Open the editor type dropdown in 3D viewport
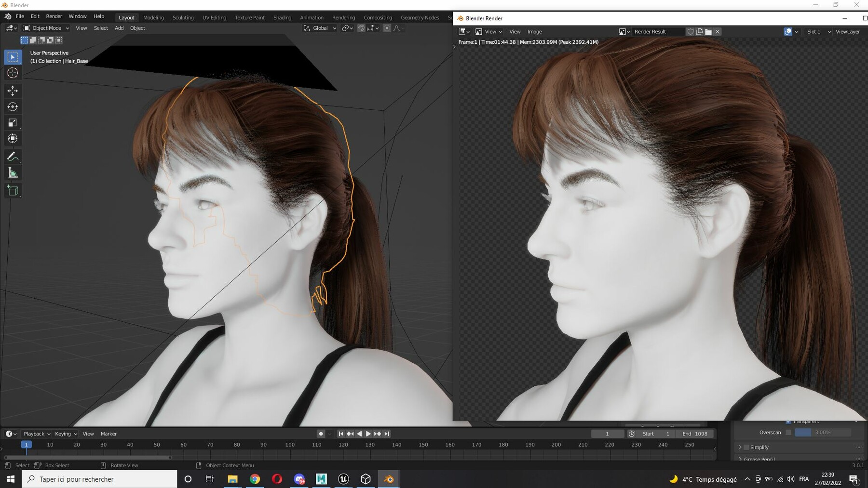The height and width of the screenshot is (488, 868). click(x=12, y=28)
